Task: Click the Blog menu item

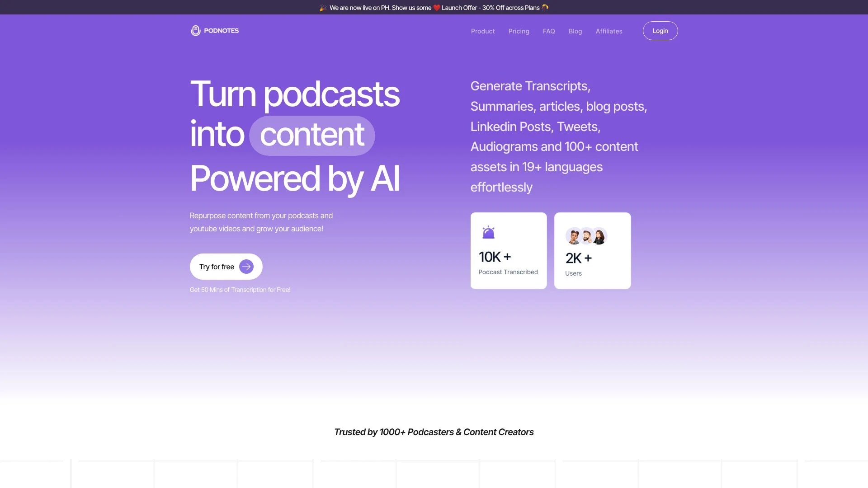Action: [x=576, y=30]
